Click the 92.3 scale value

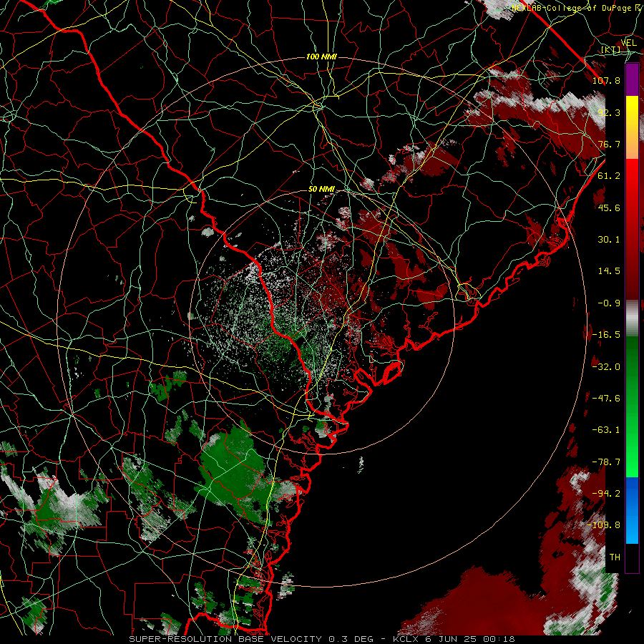[x=609, y=112]
